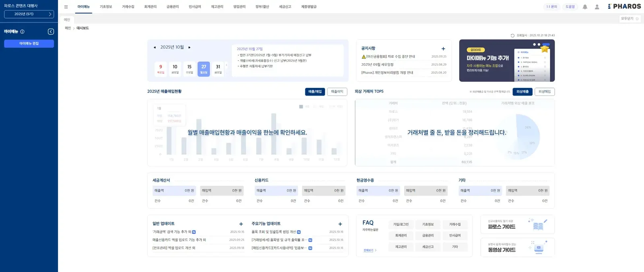The width and height of the screenshot is (644, 272).
Task: Close all tabs with 모두닫기
Action: tap(630, 19)
